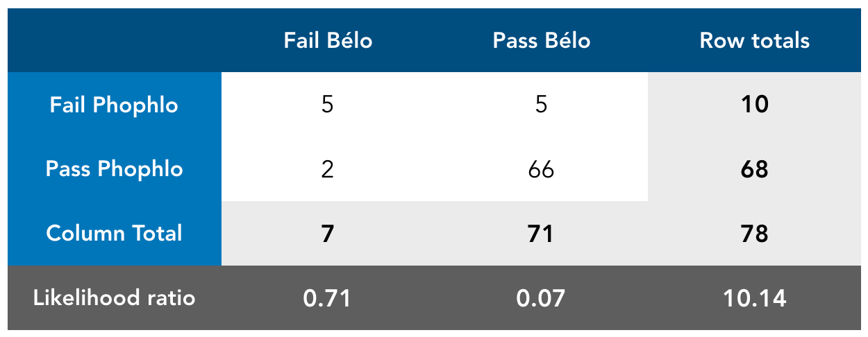Click the row total value 68
Screen dimensions: 868x337
pyautogui.click(x=754, y=169)
